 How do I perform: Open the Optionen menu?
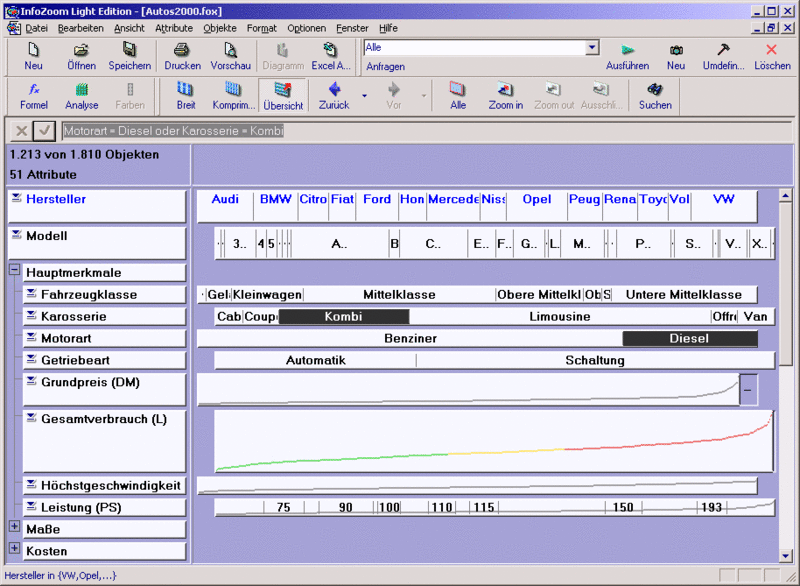[x=306, y=29]
